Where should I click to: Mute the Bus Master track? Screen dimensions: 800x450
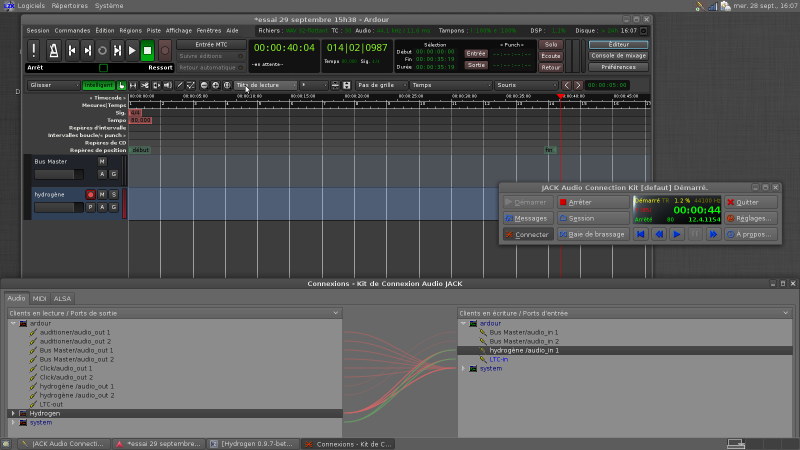tap(102, 161)
